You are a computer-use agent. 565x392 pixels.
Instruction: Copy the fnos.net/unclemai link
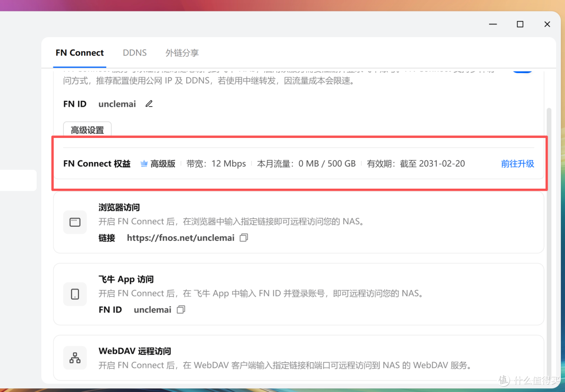click(244, 238)
